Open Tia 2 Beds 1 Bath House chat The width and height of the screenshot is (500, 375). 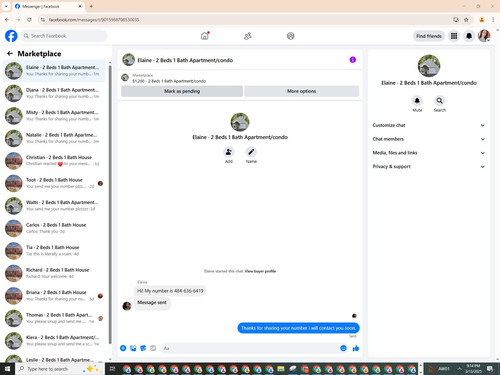coord(55,251)
